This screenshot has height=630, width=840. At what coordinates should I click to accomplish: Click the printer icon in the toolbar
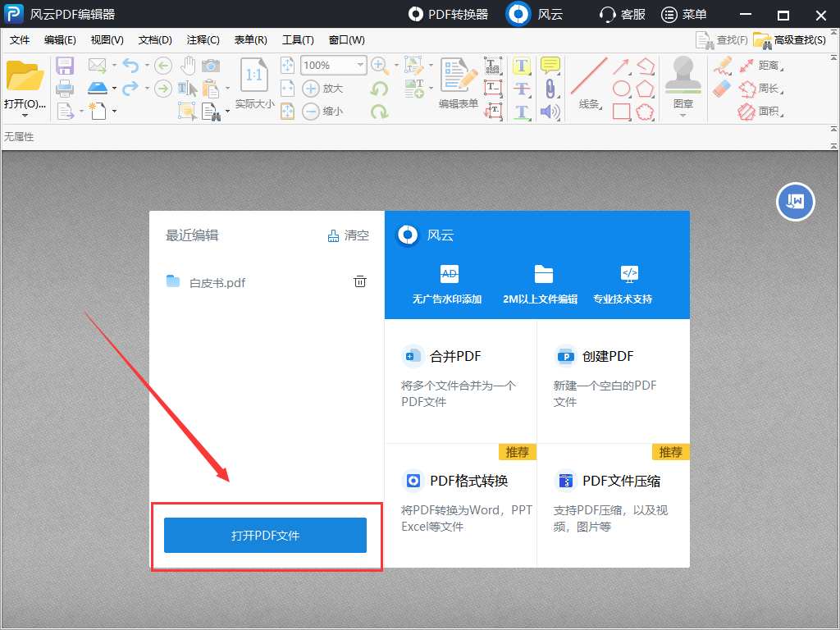[x=64, y=89]
